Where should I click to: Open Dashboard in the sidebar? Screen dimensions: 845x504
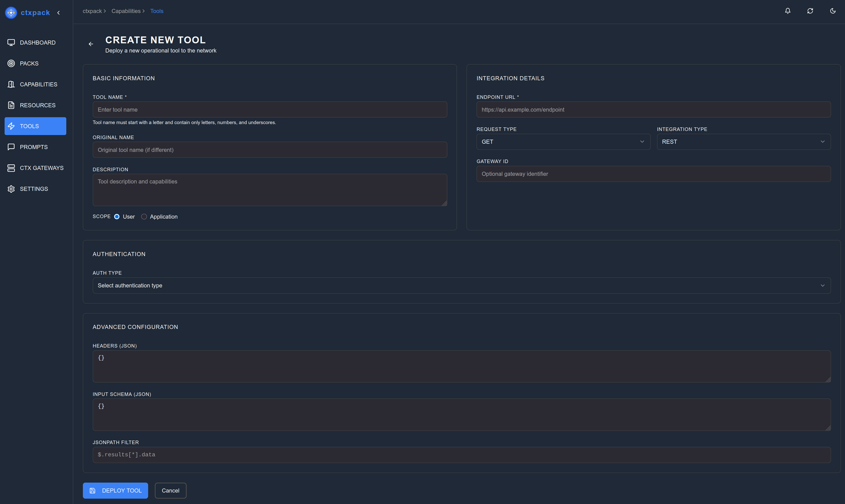(35, 43)
